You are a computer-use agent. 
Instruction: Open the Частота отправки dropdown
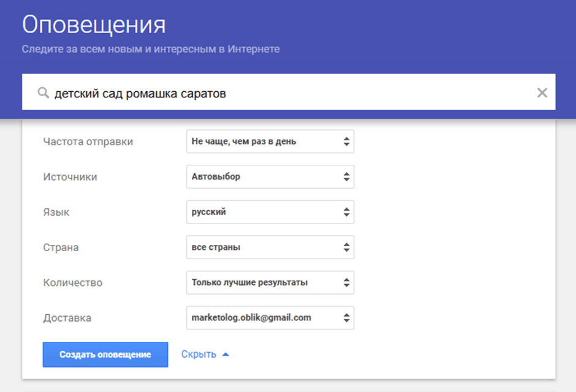tap(270, 141)
